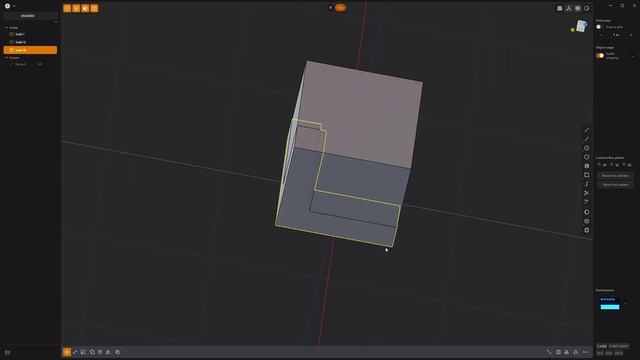Collapse the Solids group in outliner

pyautogui.click(x=7, y=28)
